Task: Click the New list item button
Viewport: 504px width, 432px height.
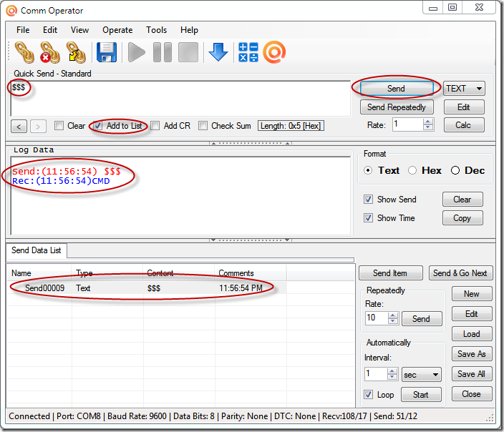Action: pyautogui.click(x=472, y=294)
